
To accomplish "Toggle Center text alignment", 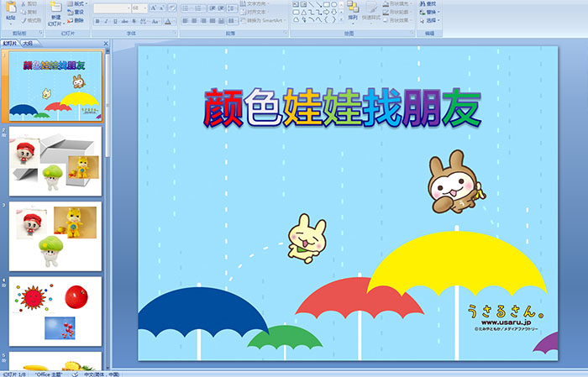I will click(x=194, y=21).
